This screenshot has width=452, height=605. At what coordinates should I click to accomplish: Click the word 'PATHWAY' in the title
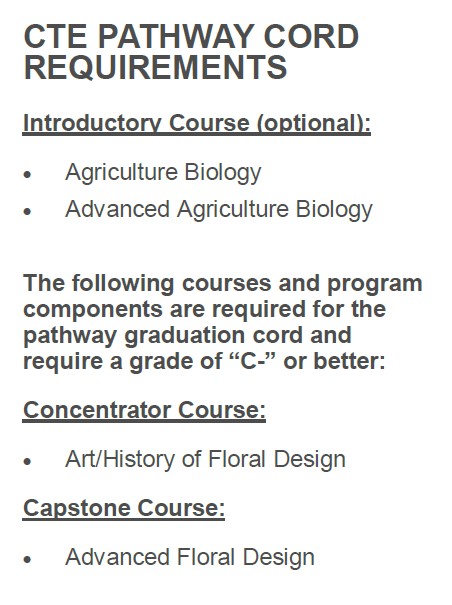[x=176, y=36]
